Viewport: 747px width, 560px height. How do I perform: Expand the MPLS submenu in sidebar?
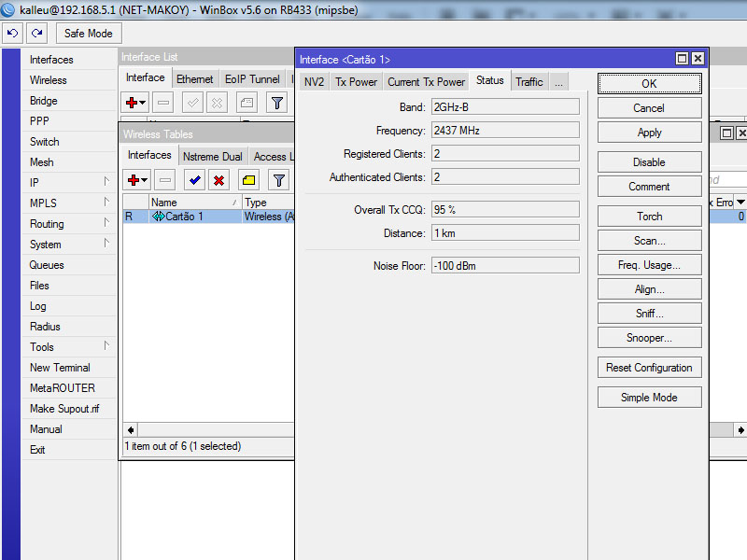pyautogui.click(x=106, y=203)
